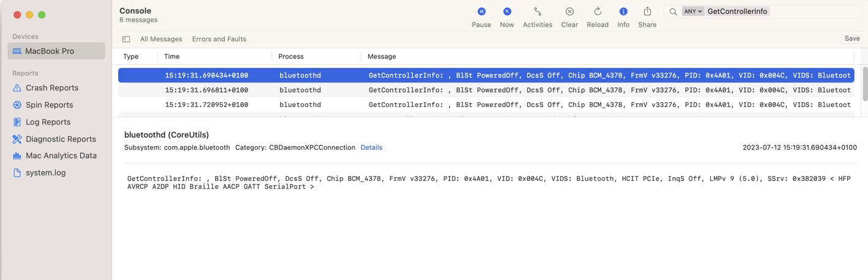The image size is (868, 280).
Task: Open the Details link
Action: 371,147
